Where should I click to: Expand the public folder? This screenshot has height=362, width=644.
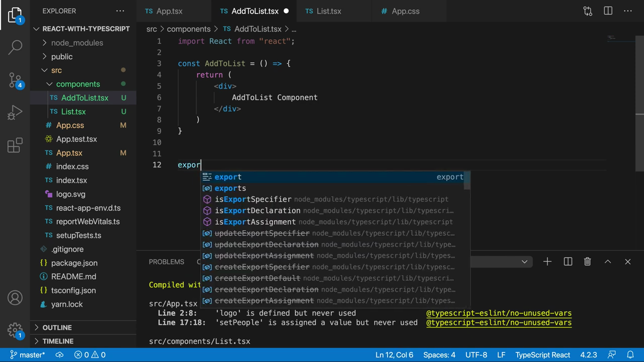pyautogui.click(x=83, y=57)
